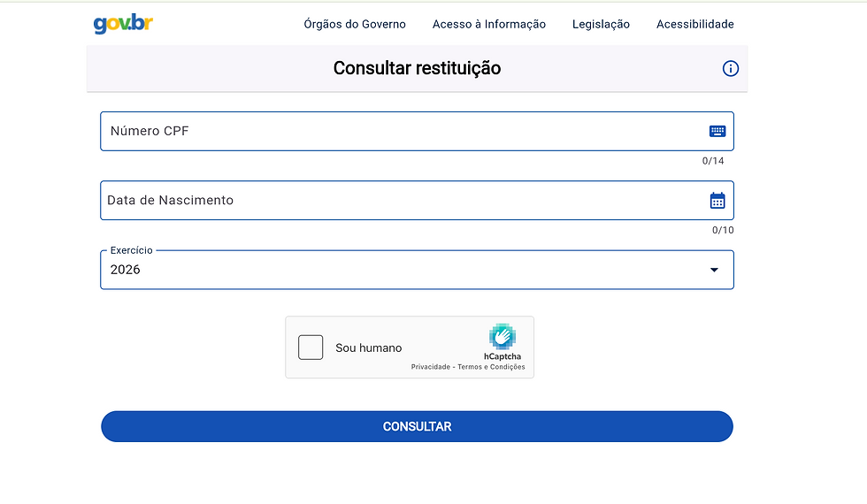Open Acesso à Informação menu

(x=488, y=25)
